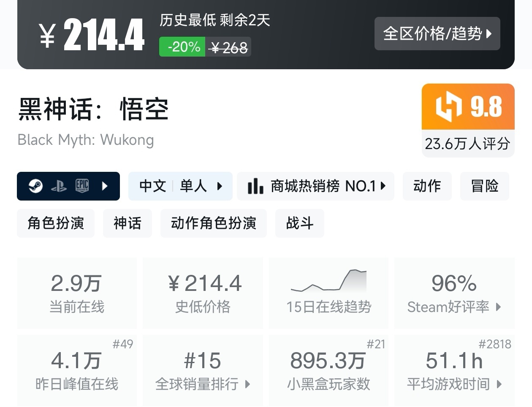Open the 小黑盒玩家数 stat card
The image size is (532, 407).
pyautogui.click(x=328, y=371)
